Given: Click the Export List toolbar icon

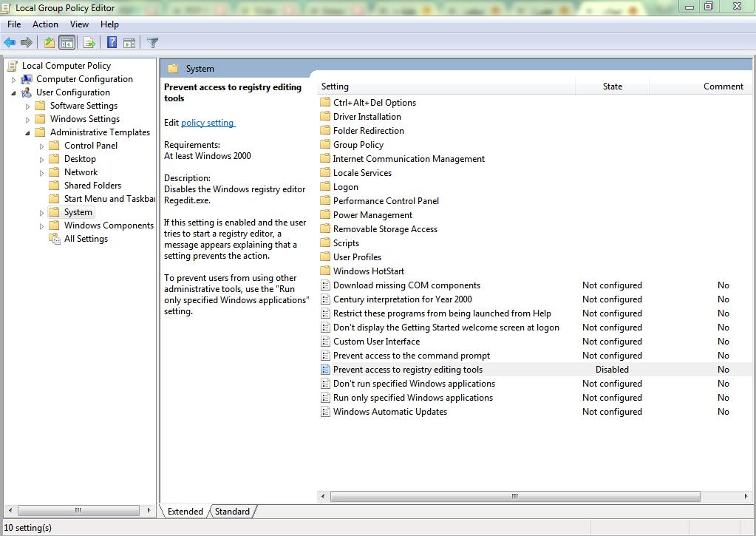Looking at the screenshot, I should [x=89, y=43].
